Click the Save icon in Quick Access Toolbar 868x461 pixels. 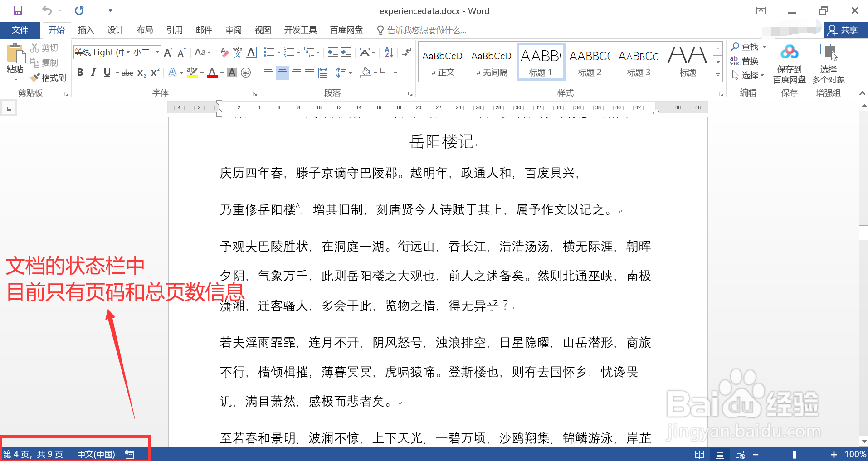(17, 10)
